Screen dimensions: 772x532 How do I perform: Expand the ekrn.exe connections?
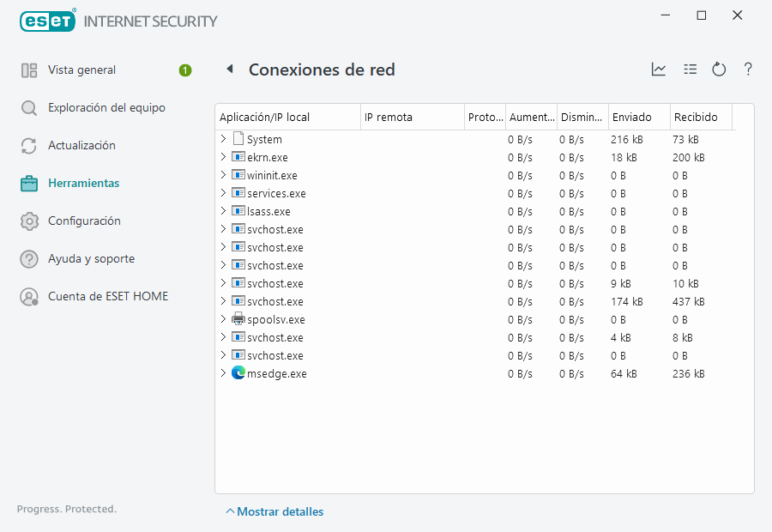(x=223, y=157)
